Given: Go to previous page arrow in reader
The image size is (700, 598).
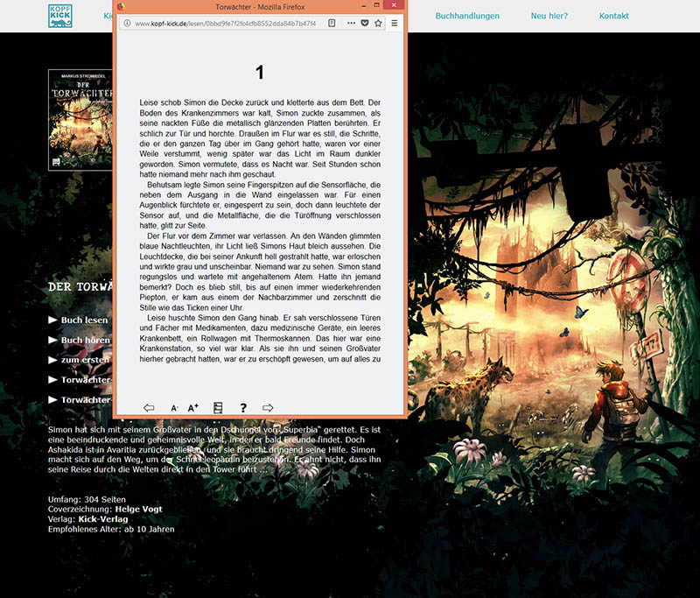Looking at the screenshot, I should (149, 408).
